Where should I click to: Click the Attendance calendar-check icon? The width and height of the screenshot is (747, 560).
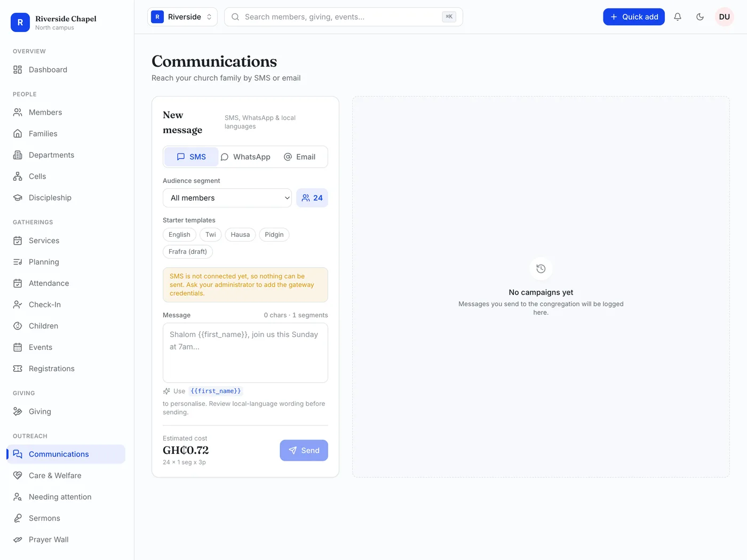point(18,283)
